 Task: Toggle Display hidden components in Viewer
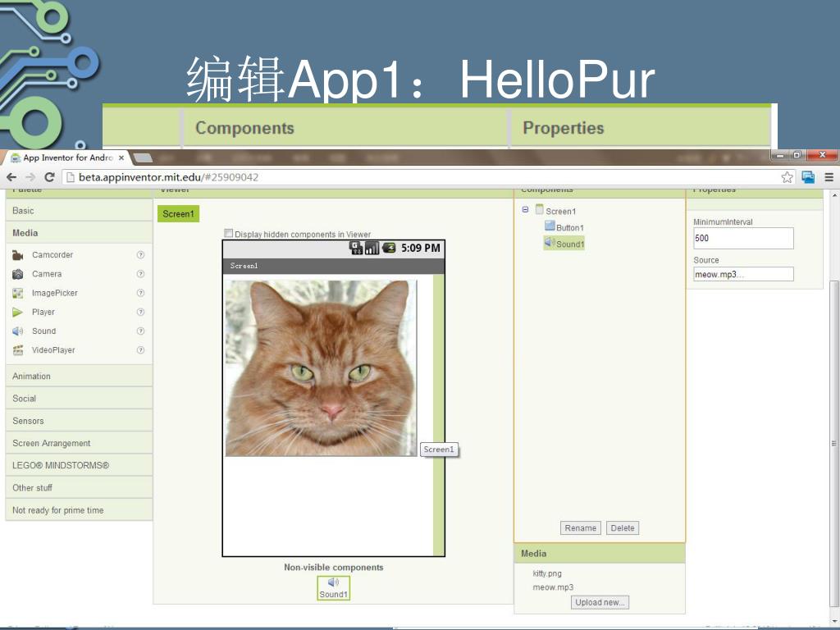click(229, 234)
